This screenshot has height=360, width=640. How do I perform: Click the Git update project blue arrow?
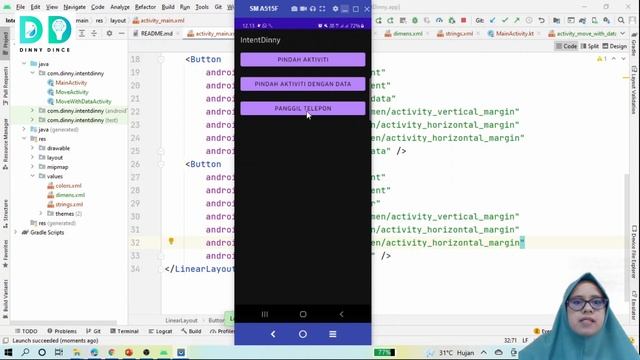tap(493, 20)
